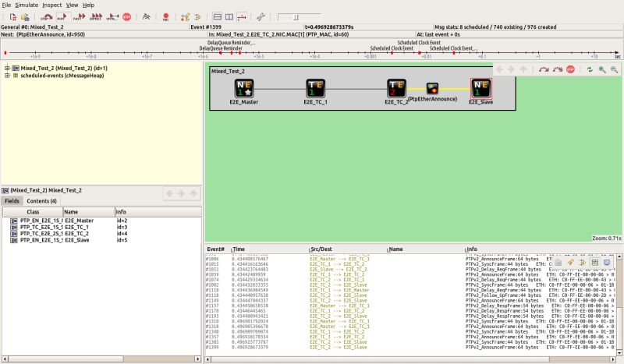Click the object inspector forward arrow

pos(182,194)
